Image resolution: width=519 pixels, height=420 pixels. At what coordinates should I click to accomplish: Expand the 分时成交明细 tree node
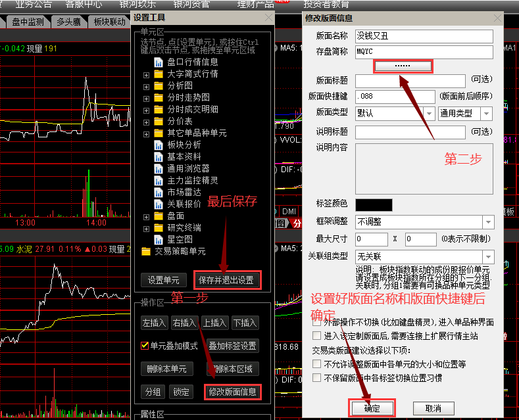[x=146, y=110]
